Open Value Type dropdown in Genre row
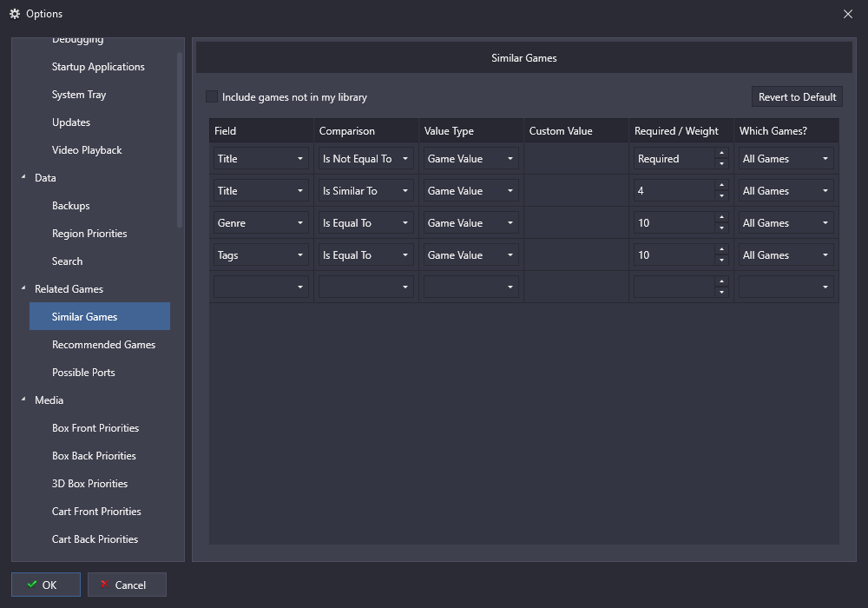868x608 pixels. [471, 222]
